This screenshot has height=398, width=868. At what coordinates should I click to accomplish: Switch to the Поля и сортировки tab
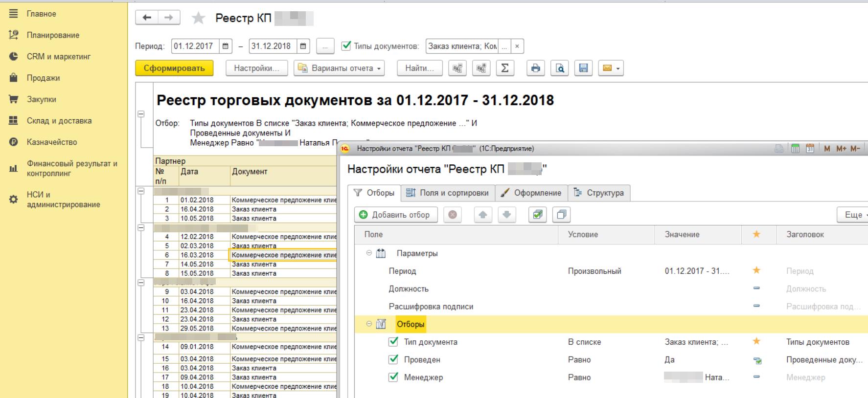pos(447,193)
